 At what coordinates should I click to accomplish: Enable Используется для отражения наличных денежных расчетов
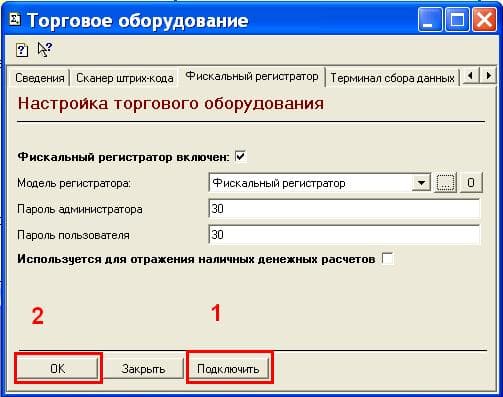click(387, 258)
